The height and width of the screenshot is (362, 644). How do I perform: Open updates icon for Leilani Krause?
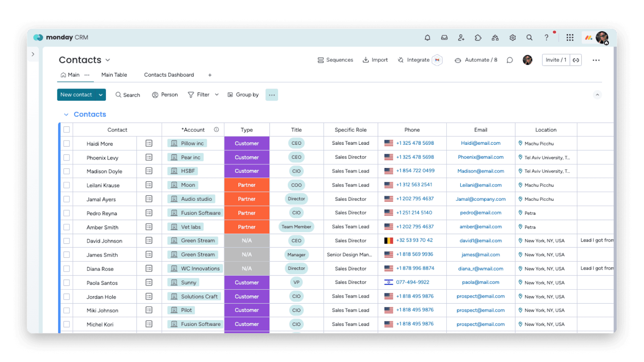(149, 185)
